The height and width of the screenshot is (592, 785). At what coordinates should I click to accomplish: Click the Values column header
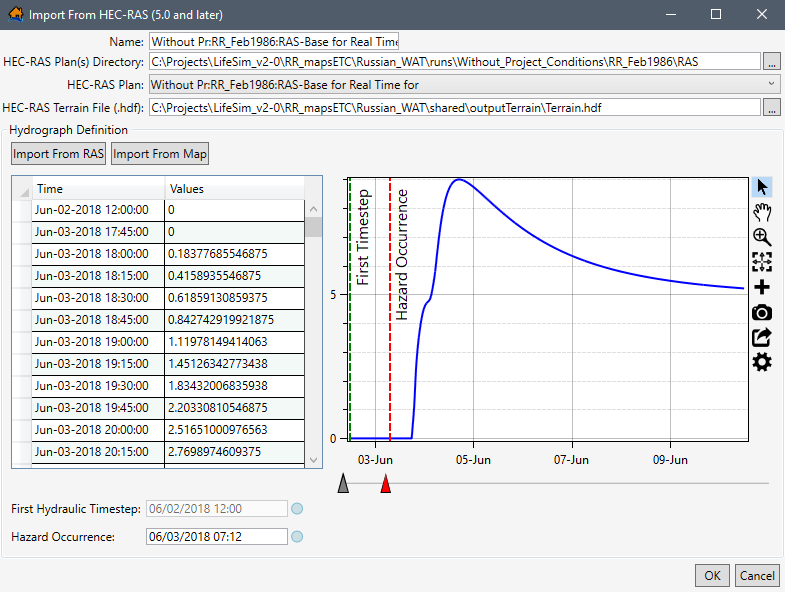coord(235,189)
